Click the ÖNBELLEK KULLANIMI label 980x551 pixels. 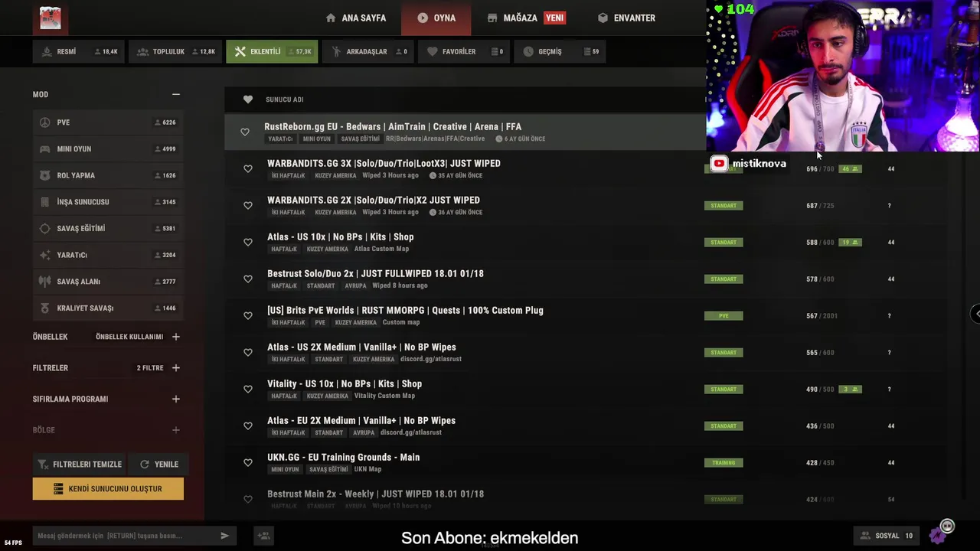click(x=129, y=337)
